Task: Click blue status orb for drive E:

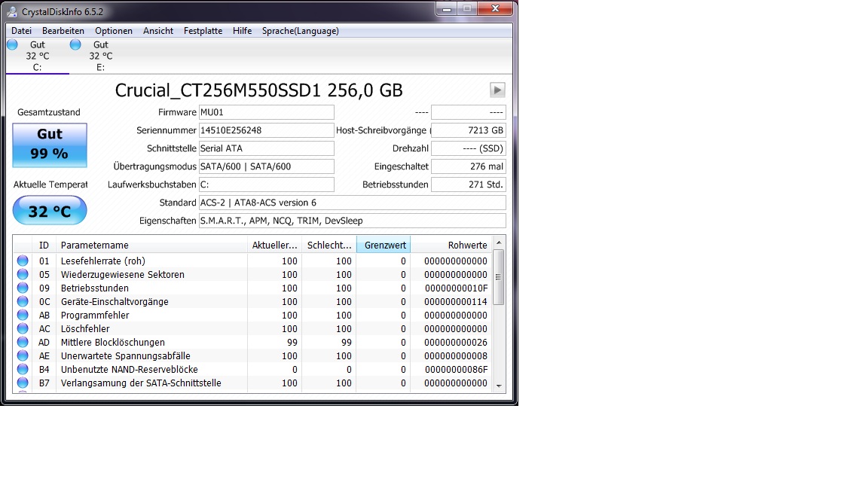Action: pyautogui.click(x=75, y=44)
